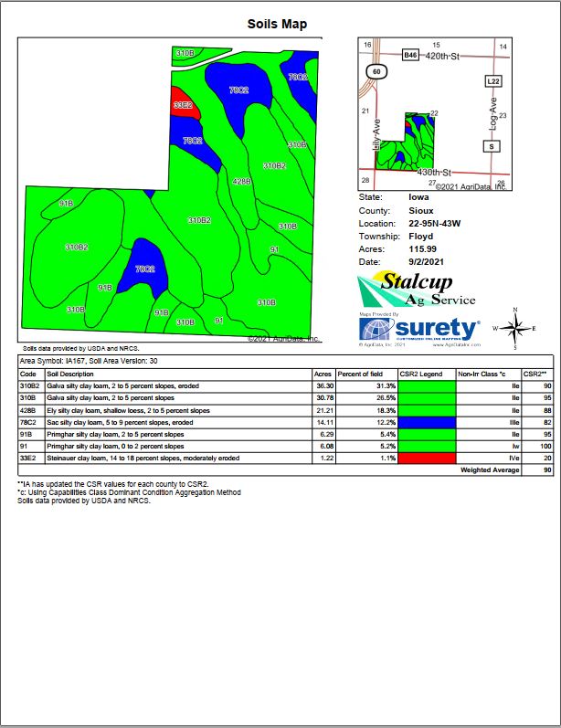Click the red 33E2 area on soils map

(x=184, y=104)
